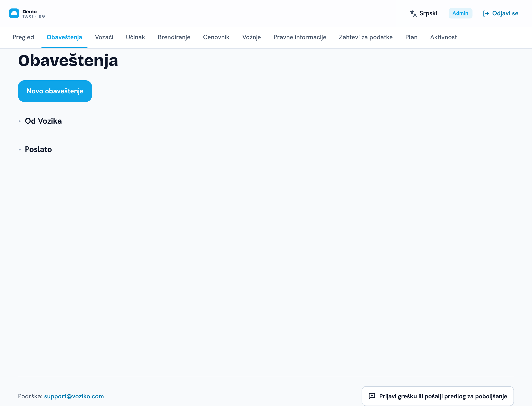Expand the Poslato section
This screenshot has height=406, width=532.
[x=35, y=149]
